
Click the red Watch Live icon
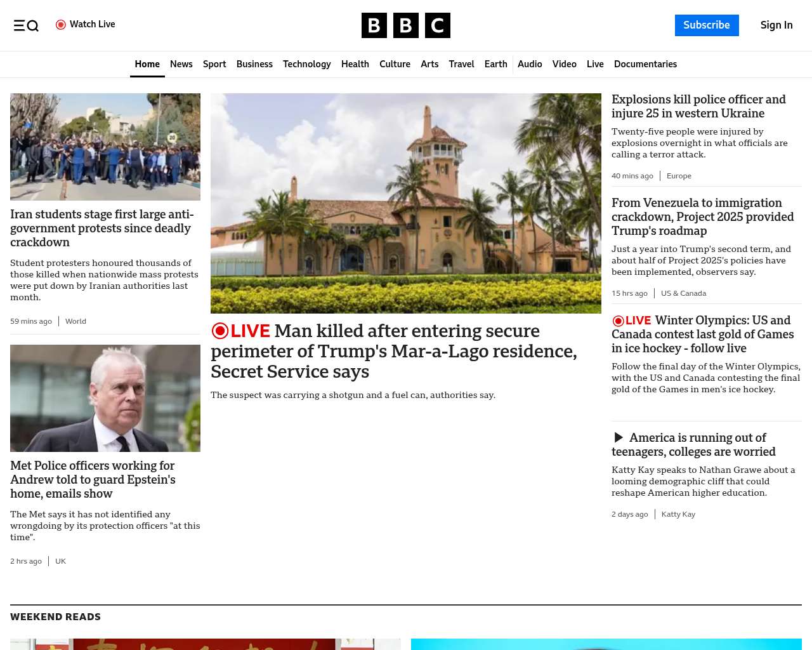point(61,25)
